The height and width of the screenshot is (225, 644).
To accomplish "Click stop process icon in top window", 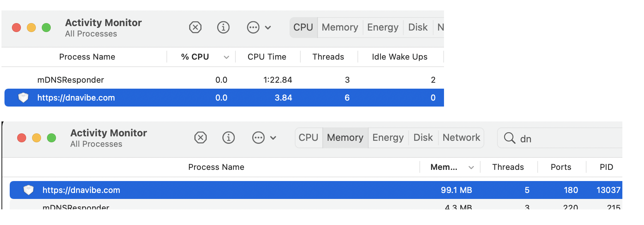I will click(x=195, y=27).
